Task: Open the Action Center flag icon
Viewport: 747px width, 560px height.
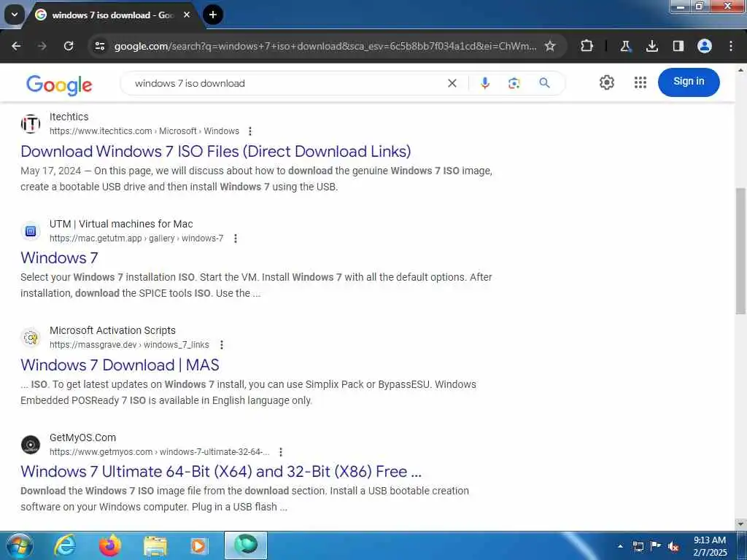Action: point(656,546)
